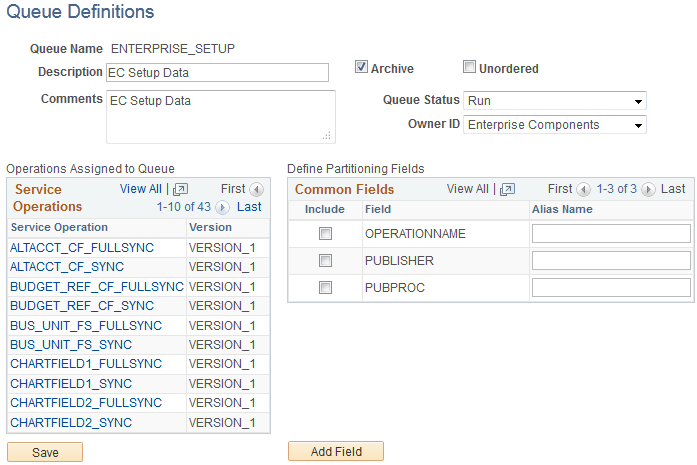Uncheck the Archive checkbox

point(362,68)
